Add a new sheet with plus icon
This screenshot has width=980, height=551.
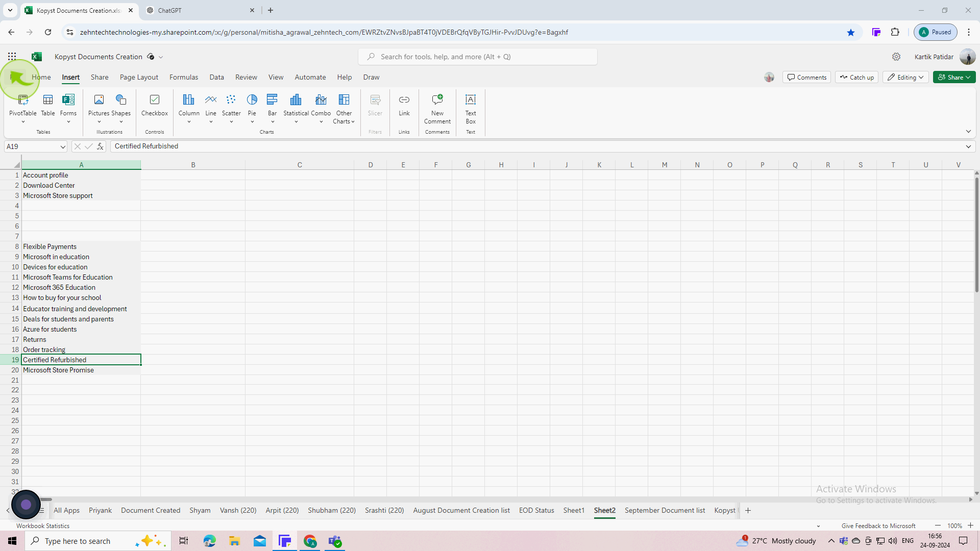748,510
